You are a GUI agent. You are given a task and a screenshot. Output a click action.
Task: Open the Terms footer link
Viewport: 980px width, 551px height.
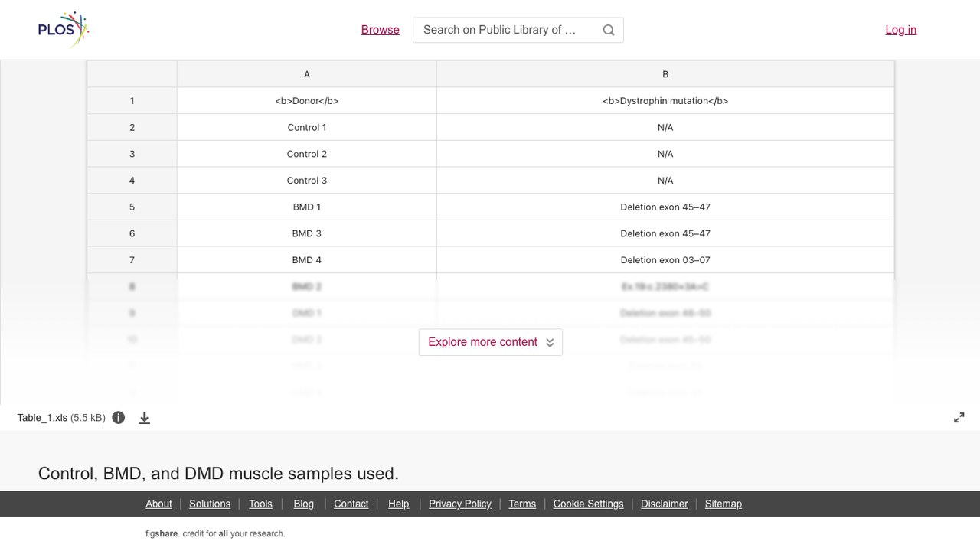pyautogui.click(x=522, y=504)
